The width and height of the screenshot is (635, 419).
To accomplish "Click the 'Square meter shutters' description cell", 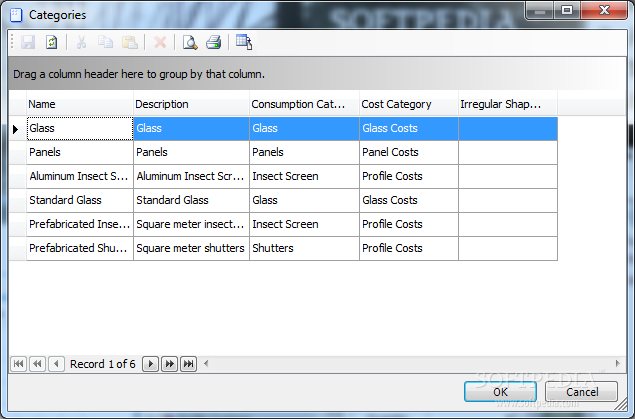I will pyautogui.click(x=191, y=248).
